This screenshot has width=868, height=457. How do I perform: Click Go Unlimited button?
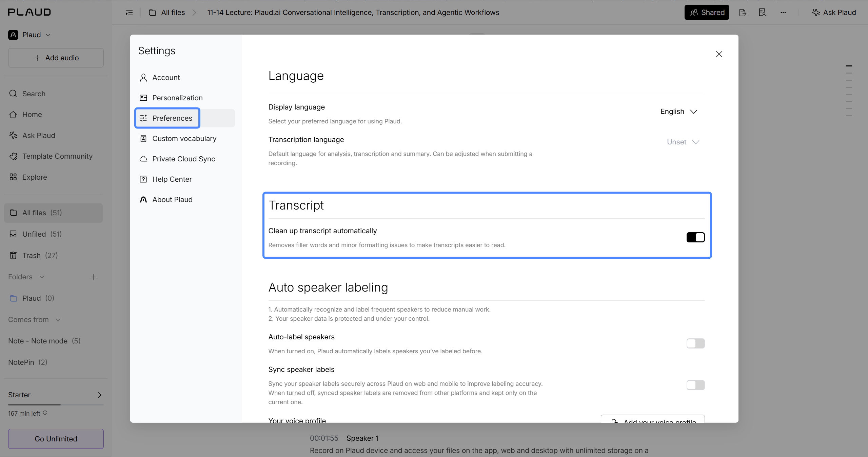pos(56,439)
